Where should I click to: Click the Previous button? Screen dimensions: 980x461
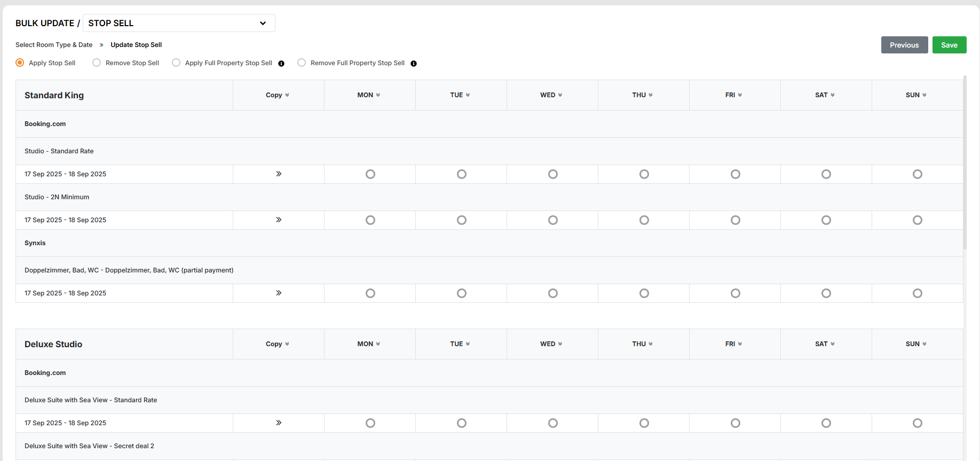904,45
